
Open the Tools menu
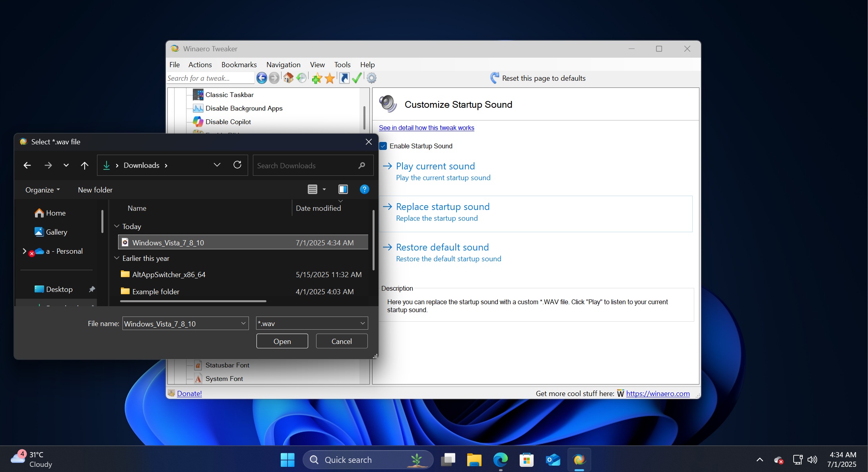(x=342, y=64)
